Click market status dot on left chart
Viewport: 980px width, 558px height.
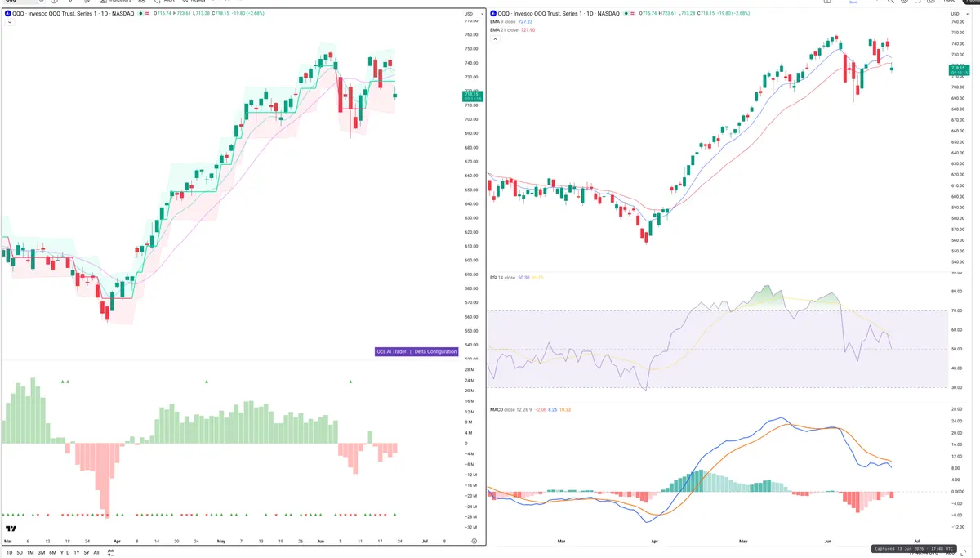tap(140, 14)
